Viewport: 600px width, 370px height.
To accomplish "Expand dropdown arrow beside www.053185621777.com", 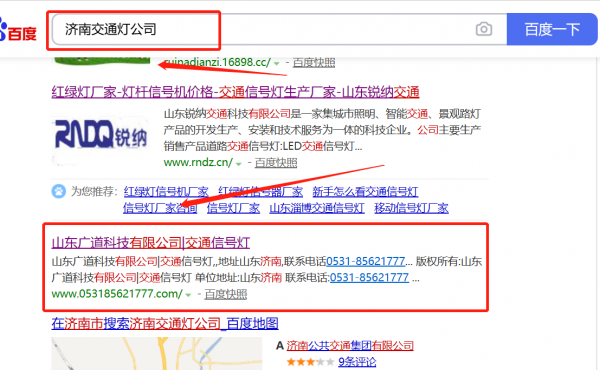I will 188,295.
